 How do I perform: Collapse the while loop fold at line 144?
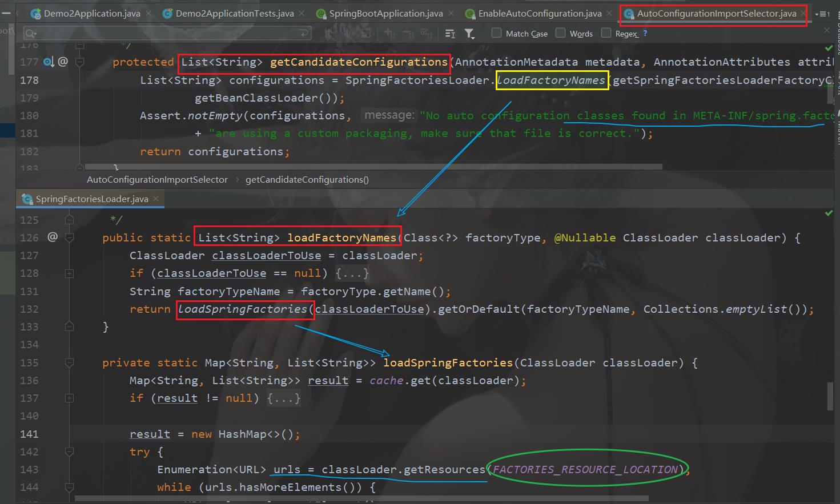tap(69, 487)
